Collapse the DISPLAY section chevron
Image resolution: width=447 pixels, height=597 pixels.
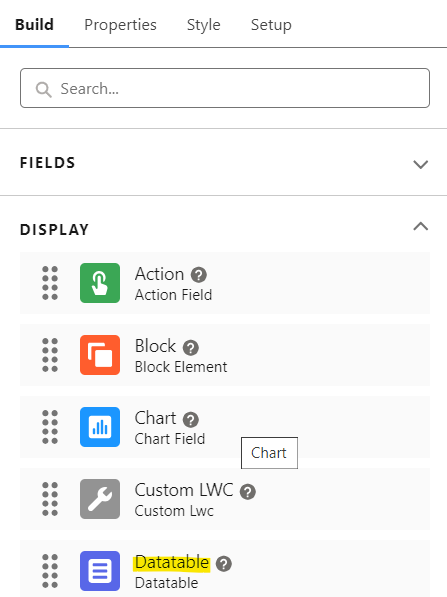coord(421,227)
